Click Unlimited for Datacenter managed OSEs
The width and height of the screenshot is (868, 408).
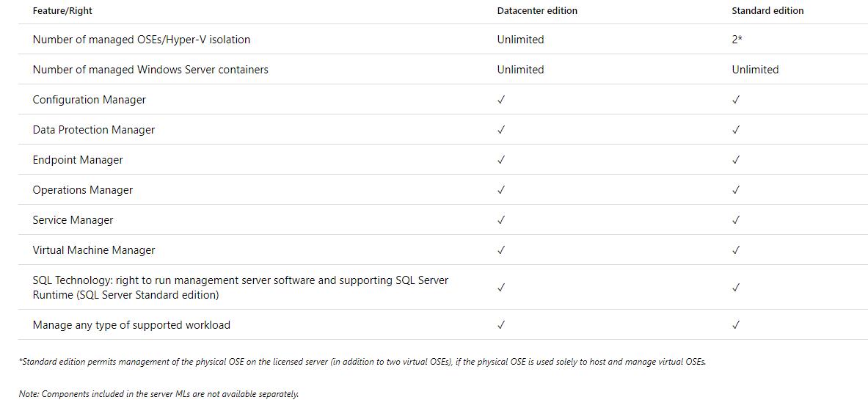point(520,40)
